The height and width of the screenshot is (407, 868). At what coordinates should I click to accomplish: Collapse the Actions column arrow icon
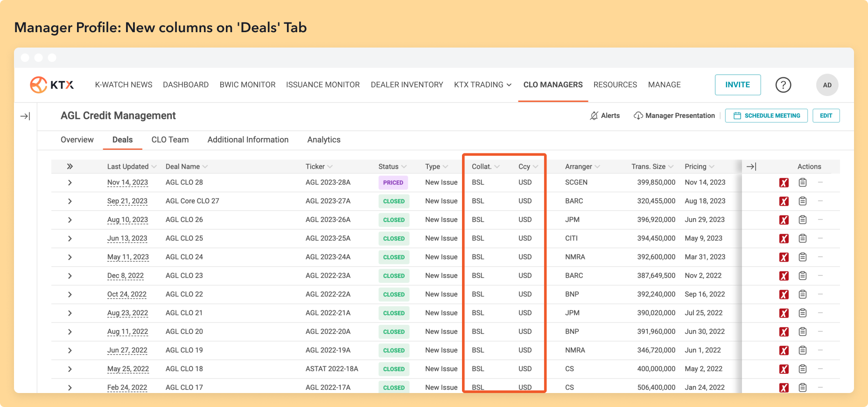point(751,166)
